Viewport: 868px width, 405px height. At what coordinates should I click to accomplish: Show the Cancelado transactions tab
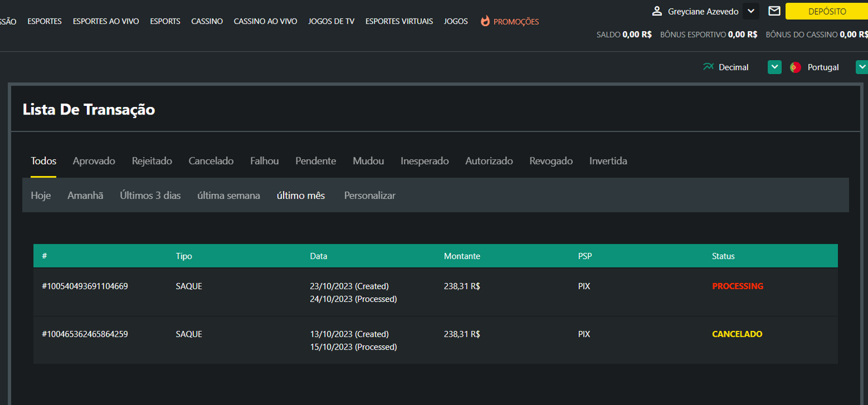tap(211, 161)
